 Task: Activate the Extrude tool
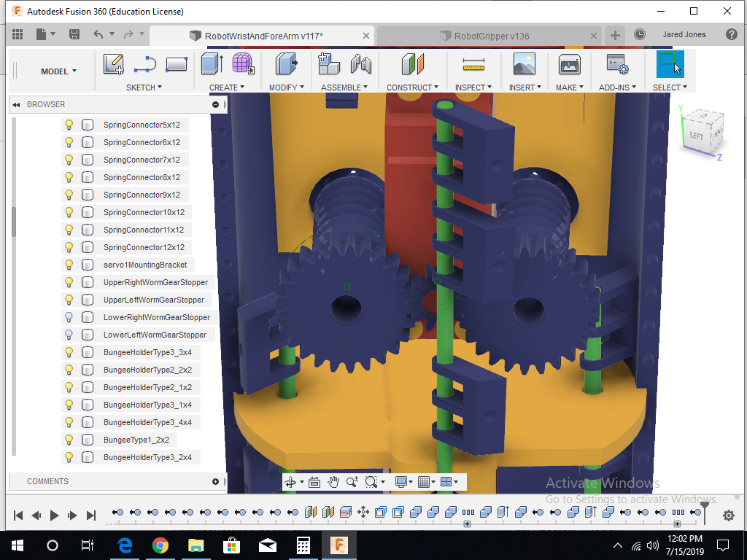click(212, 64)
